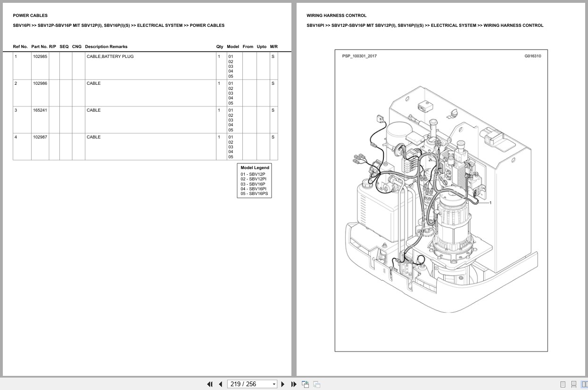The image size is (588, 390).
Task: Open the page number dropdown arrow
Action: 274,384
